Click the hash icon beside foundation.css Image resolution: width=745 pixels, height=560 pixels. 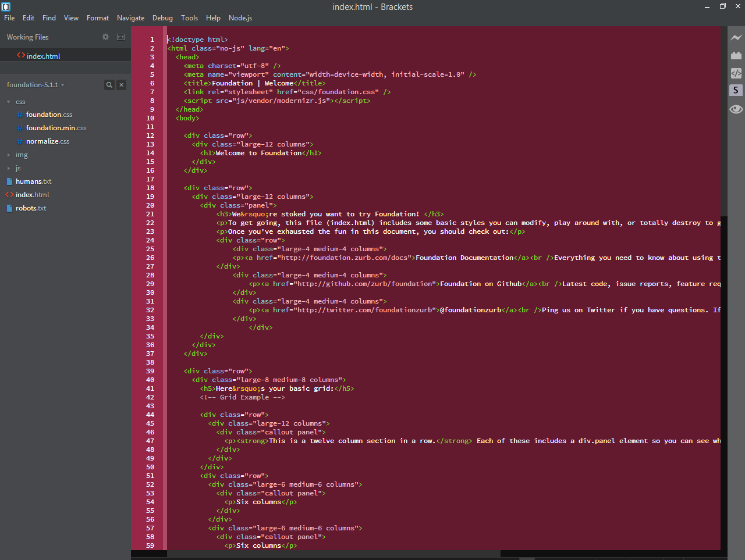click(x=20, y=115)
